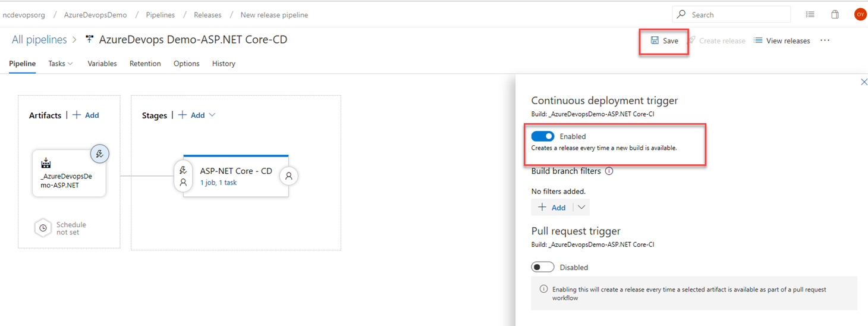
Task: Open the more actions ellipsis menu
Action: [x=825, y=40]
